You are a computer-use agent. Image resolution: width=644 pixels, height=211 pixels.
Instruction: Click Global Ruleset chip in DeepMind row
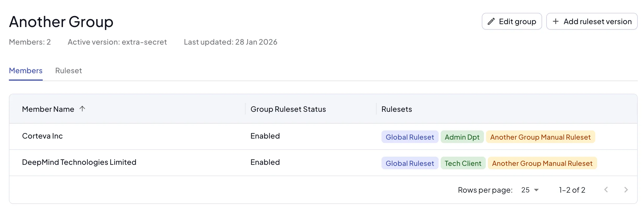(x=410, y=163)
